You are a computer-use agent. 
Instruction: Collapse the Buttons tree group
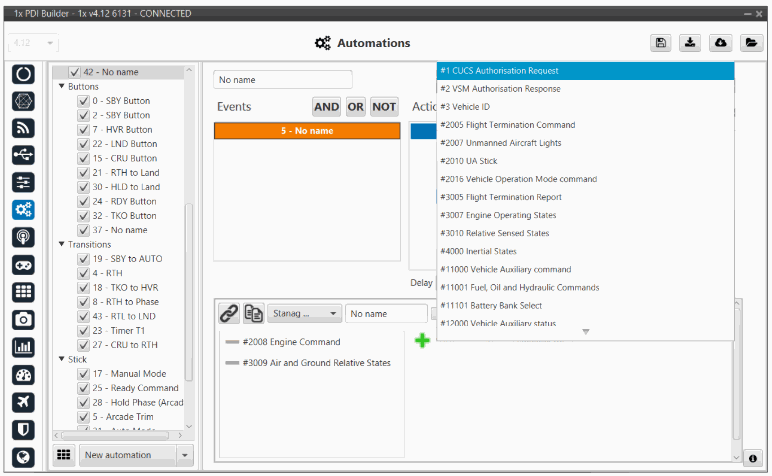(62, 87)
